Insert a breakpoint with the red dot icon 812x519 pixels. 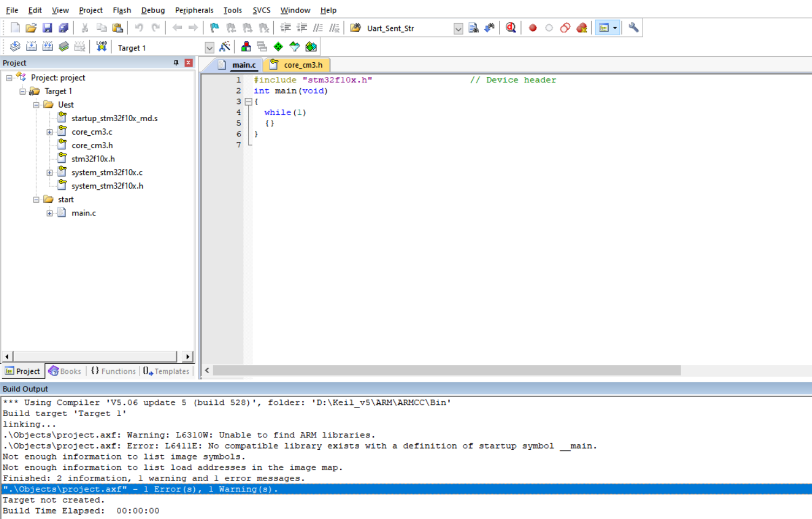click(533, 28)
